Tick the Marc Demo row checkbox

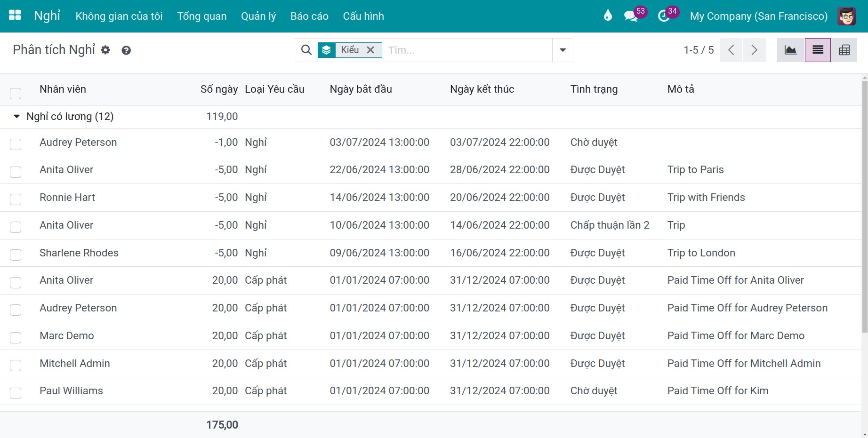point(16,337)
